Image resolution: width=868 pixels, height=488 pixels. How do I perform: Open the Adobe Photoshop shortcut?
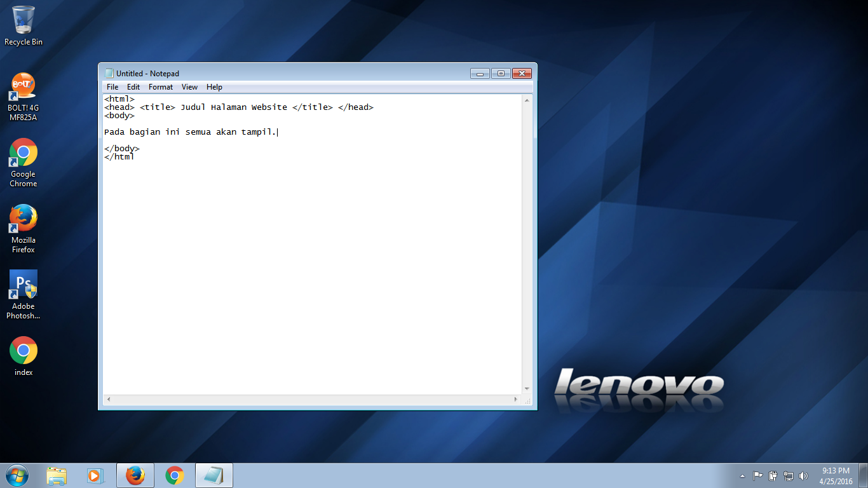(23, 285)
